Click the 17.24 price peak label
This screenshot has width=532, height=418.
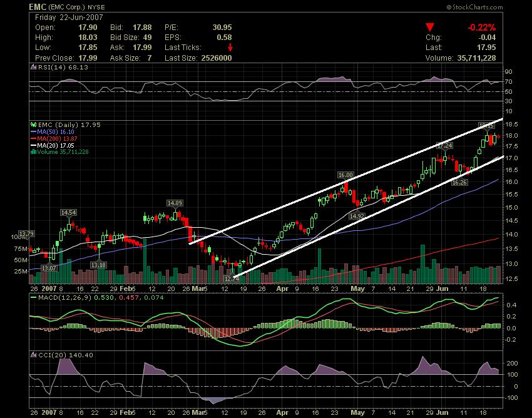pos(444,145)
